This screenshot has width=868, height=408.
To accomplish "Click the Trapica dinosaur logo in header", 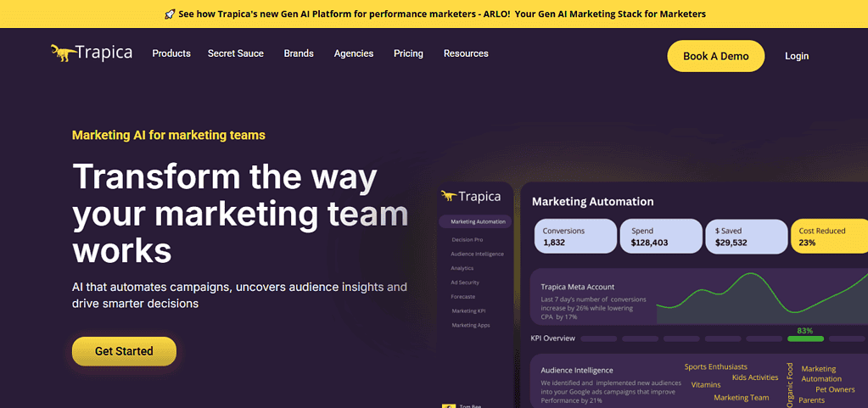I will [x=92, y=53].
